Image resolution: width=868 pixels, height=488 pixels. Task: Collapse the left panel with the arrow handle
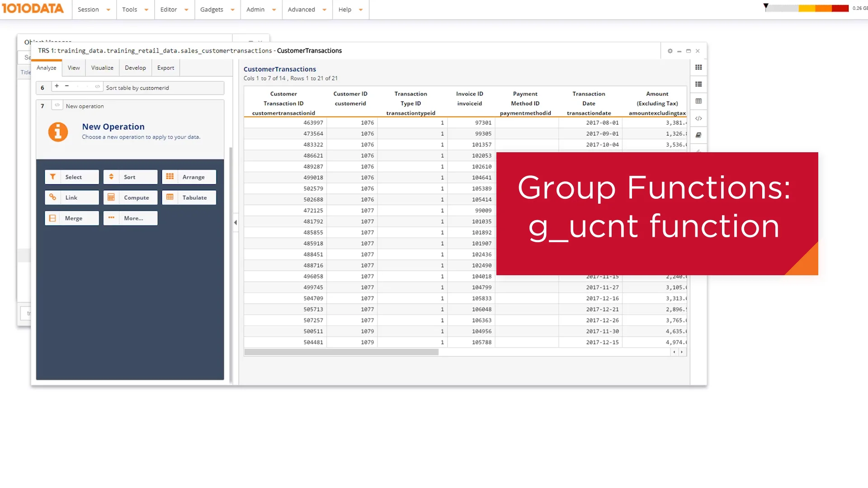point(236,222)
